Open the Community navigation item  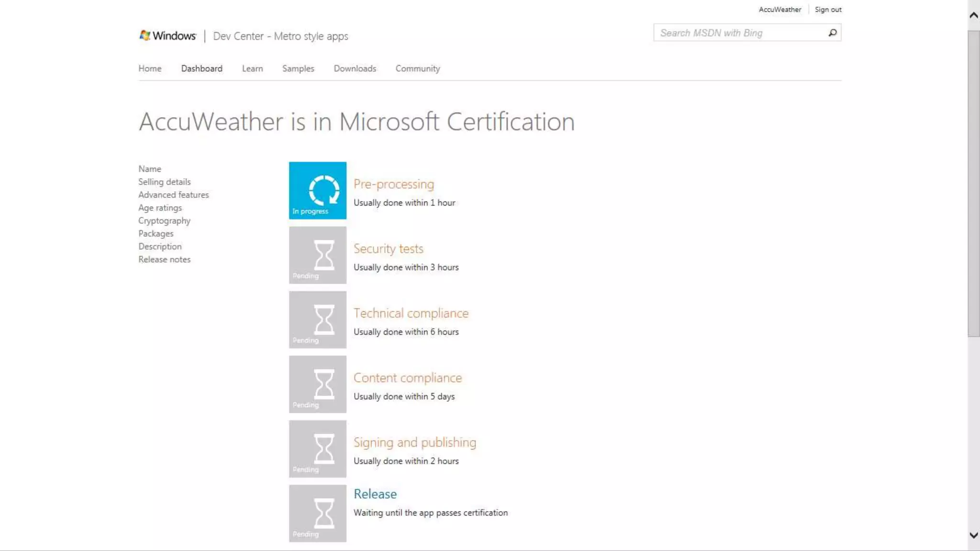(x=417, y=68)
